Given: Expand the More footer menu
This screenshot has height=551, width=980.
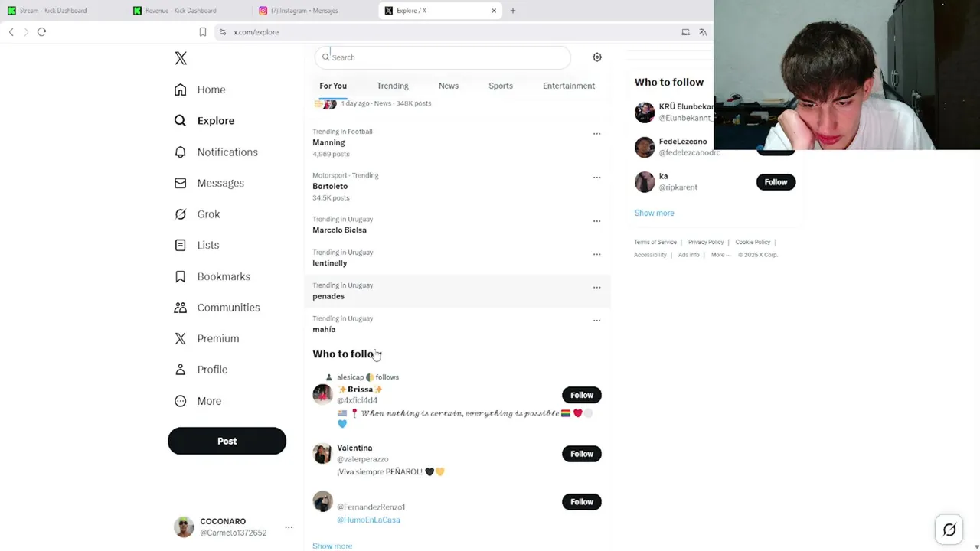Looking at the screenshot, I should click(720, 255).
